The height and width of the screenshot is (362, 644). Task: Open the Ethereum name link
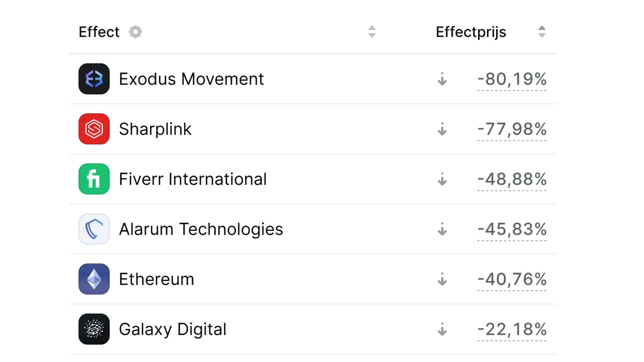tap(156, 279)
